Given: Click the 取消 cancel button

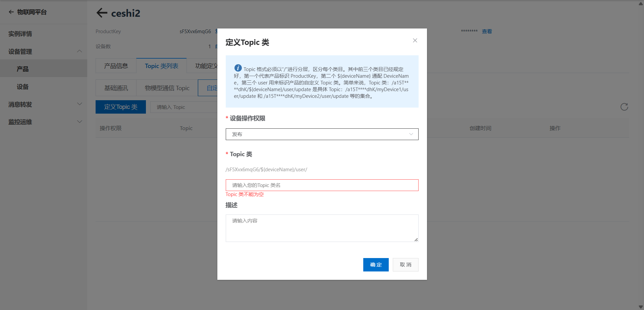Looking at the screenshot, I should pyautogui.click(x=406, y=265).
